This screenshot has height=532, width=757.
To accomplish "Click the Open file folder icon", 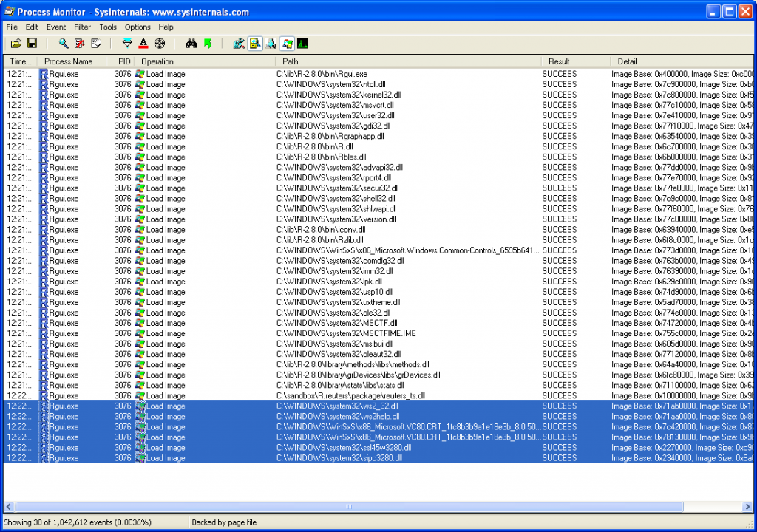I will click(x=16, y=43).
